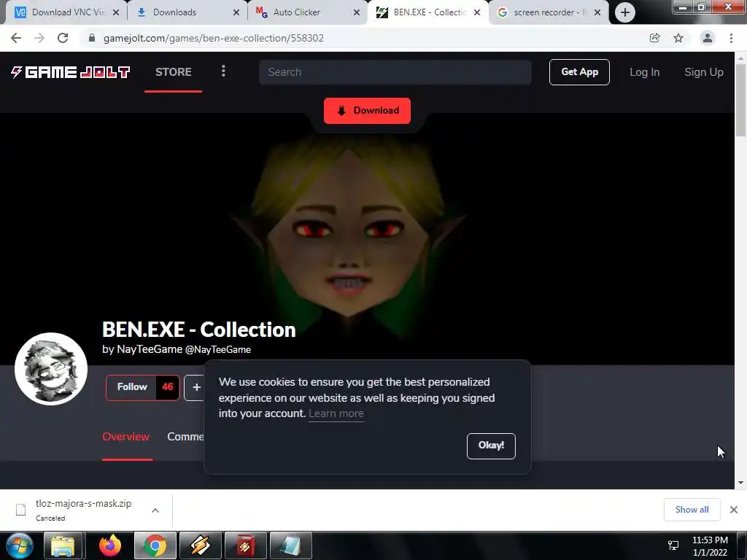Click the browser back arrow
Screen dimensions: 747x560
(x=16, y=38)
